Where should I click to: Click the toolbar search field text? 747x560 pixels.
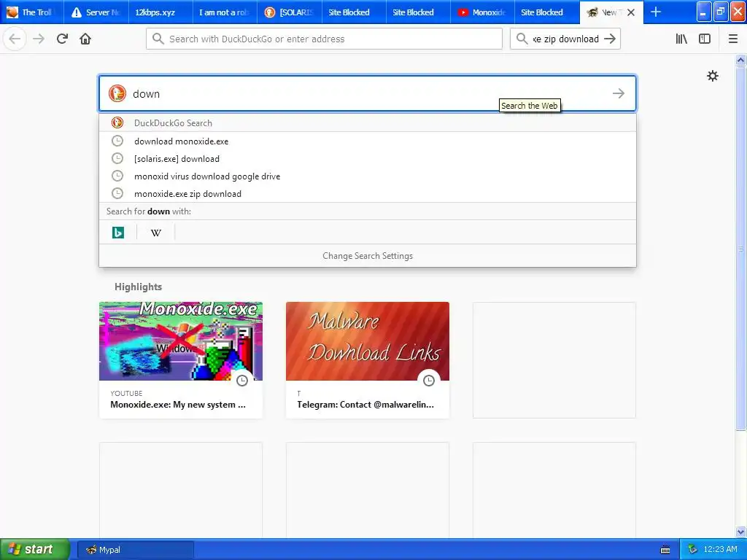click(x=565, y=39)
